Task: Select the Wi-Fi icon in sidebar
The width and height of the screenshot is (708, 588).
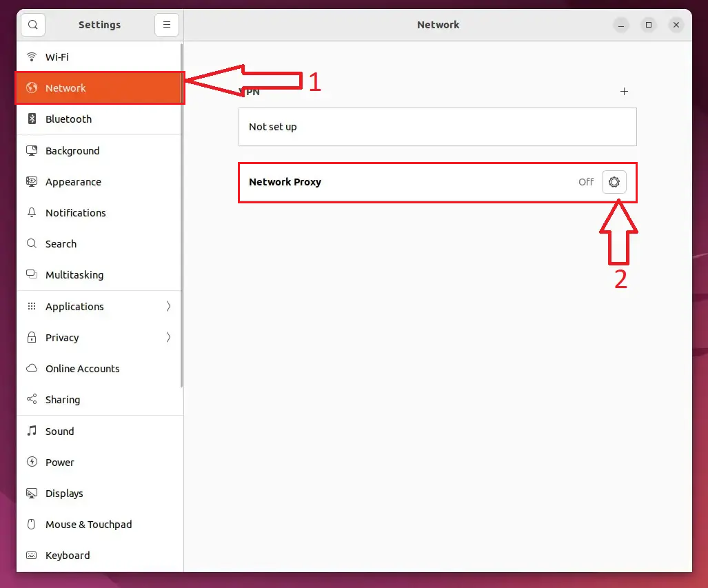Action: click(x=32, y=57)
